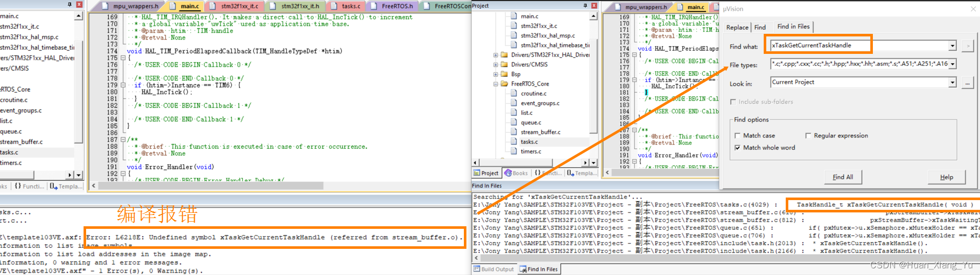Screen dimensions: 980x275
Task: Switch to the Replace tab in the µVision dialog
Action: tap(737, 28)
